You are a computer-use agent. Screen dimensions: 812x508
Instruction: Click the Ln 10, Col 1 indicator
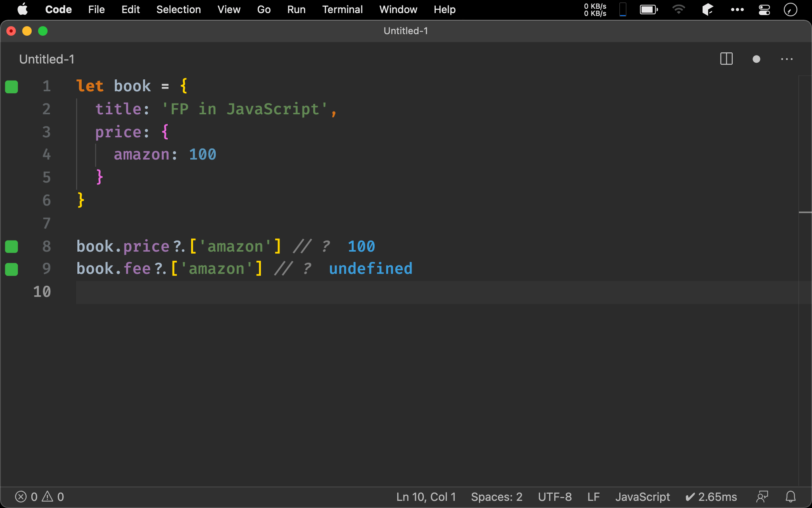point(426,496)
